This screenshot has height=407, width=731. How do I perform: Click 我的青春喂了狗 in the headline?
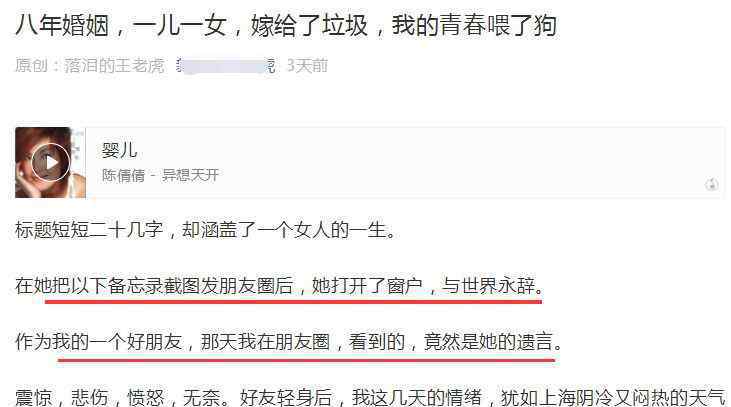474,26
